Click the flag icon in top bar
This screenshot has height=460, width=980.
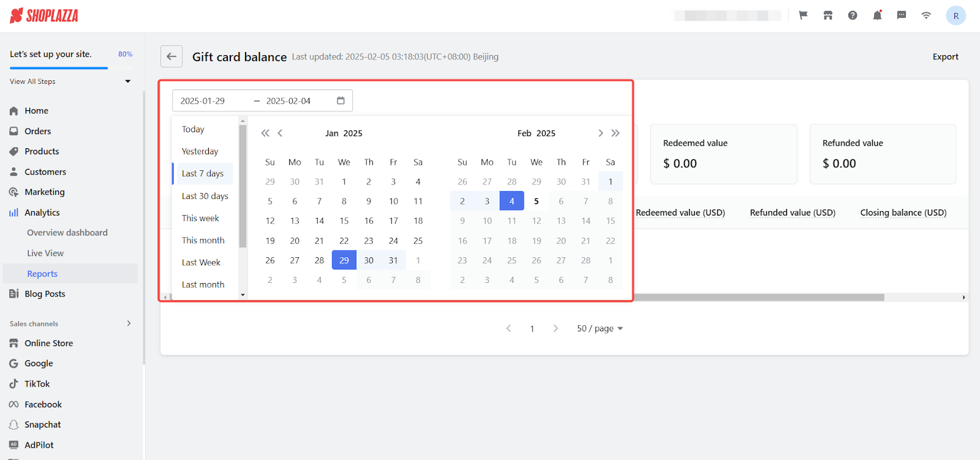pos(803,15)
